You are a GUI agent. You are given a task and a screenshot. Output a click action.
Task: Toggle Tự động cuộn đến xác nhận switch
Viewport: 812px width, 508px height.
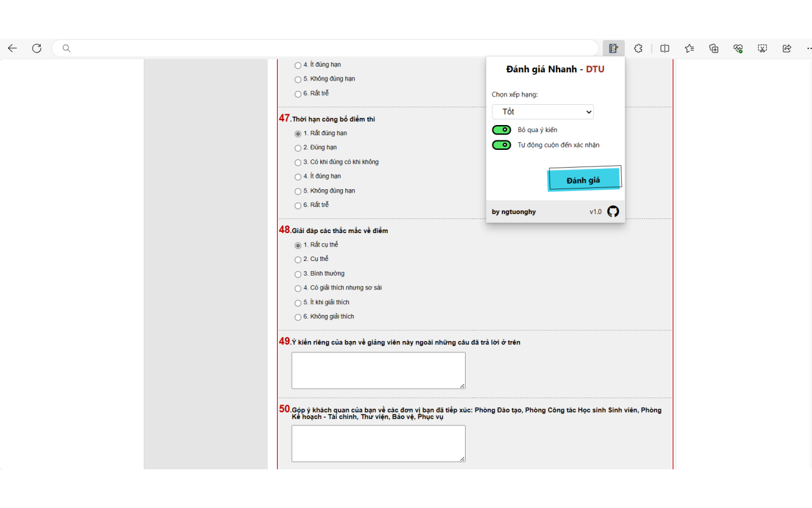click(x=502, y=145)
